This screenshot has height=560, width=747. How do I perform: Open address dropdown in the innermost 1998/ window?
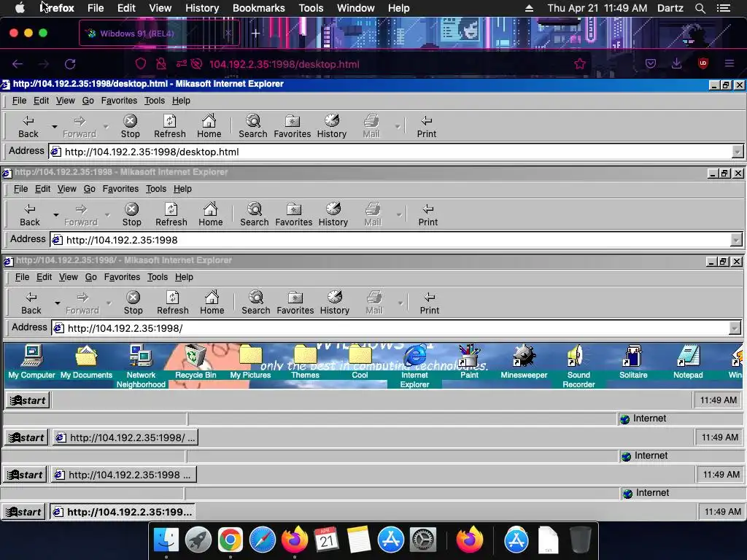[735, 328]
